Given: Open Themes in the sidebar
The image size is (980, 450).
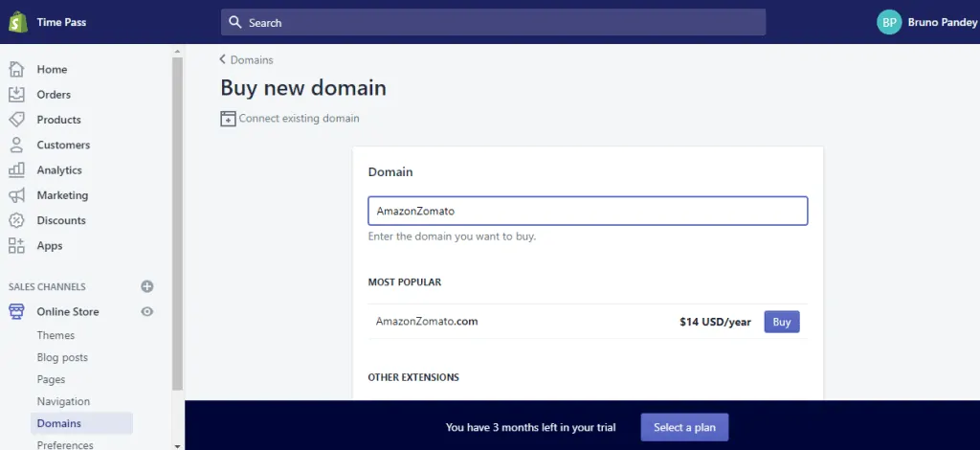Looking at the screenshot, I should [56, 335].
